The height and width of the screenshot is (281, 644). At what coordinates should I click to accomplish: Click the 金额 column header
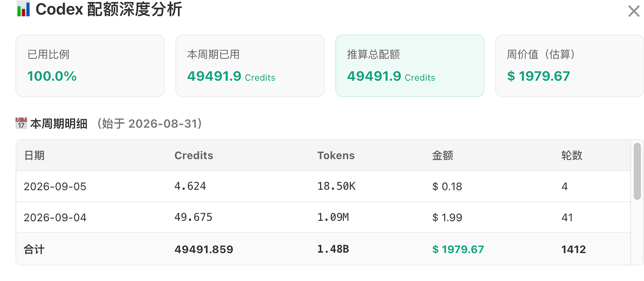(442, 155)
